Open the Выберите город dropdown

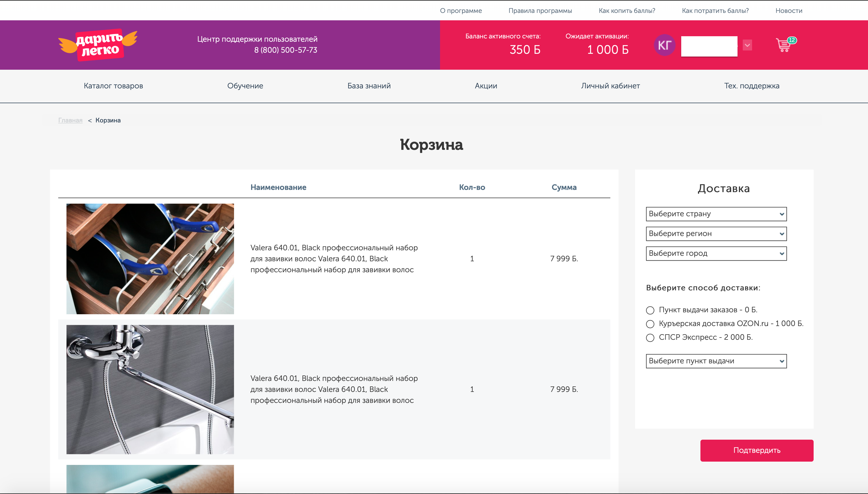coord(716,253)
